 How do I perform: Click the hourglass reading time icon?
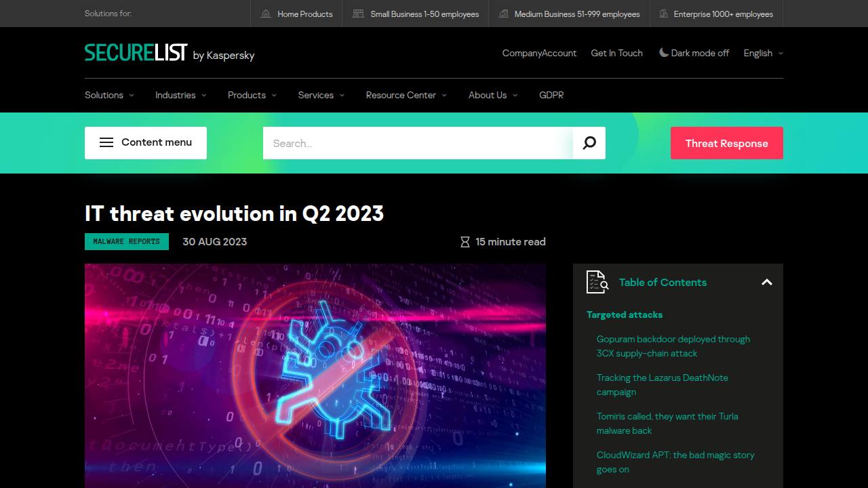465,242
